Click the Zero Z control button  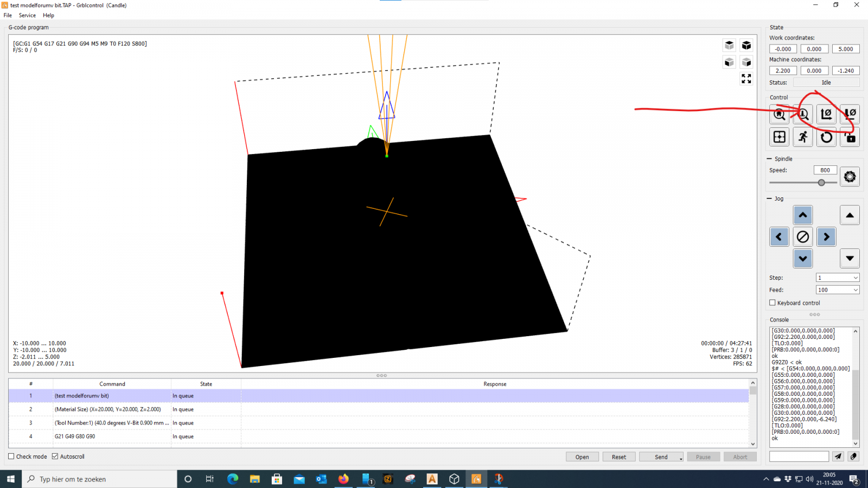(x=850, y=114)
